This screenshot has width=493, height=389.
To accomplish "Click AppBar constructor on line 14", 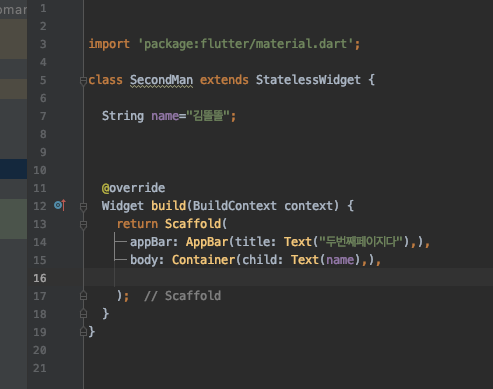I will (x=207, y=242).
